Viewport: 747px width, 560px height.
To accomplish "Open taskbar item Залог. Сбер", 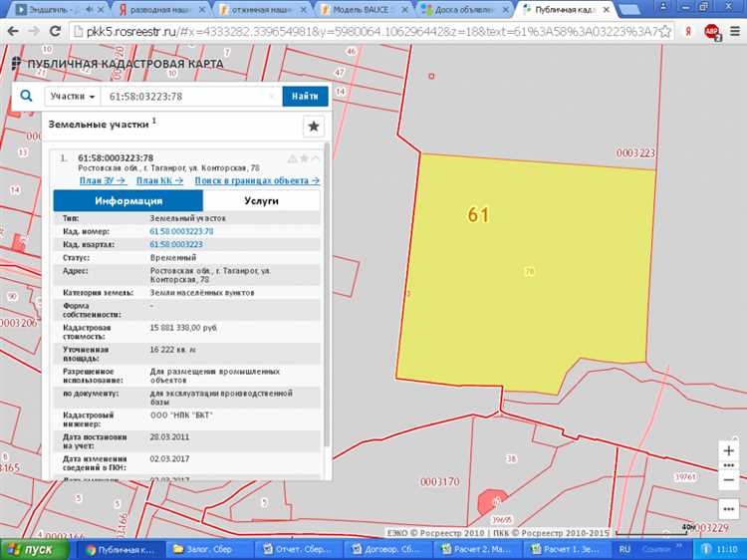I will (209, 549).
